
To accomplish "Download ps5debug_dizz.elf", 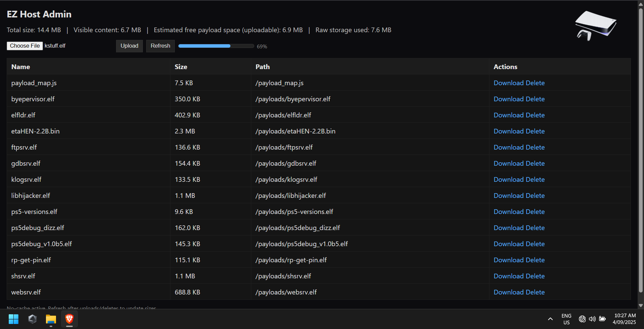I will (508, 228).
